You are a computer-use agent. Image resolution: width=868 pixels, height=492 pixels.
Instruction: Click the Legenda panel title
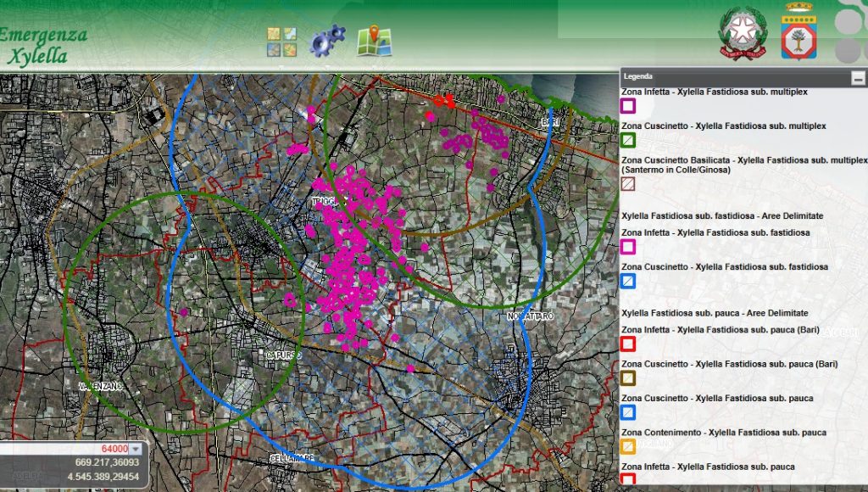(x=637, y=76)
